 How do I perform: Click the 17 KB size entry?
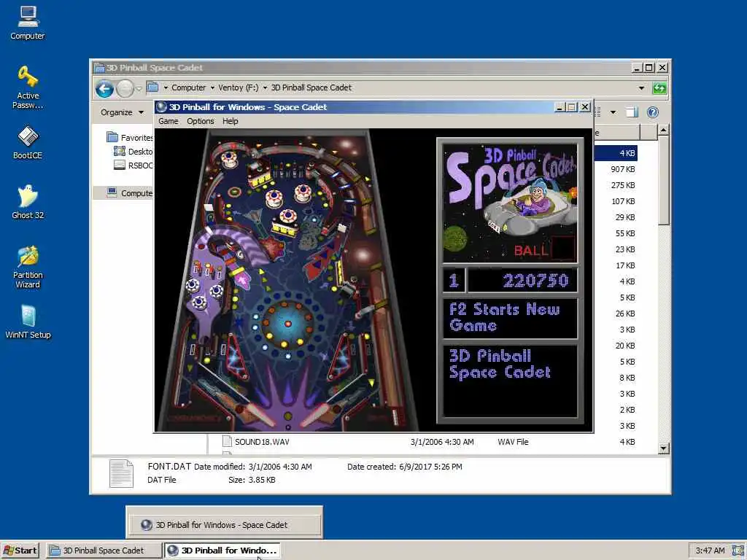point(625,265)
